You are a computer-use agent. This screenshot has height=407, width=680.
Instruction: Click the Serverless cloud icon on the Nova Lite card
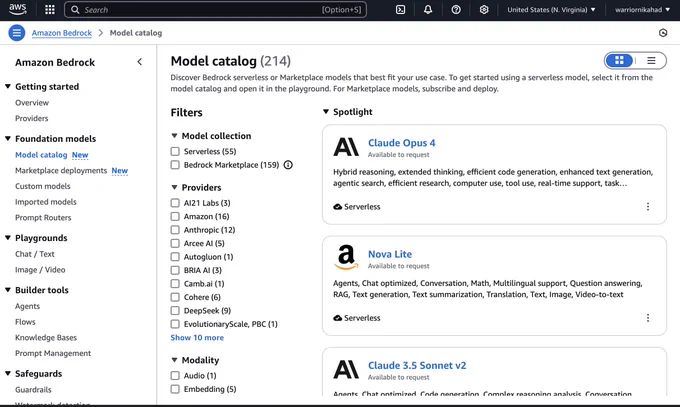(337, 318)
